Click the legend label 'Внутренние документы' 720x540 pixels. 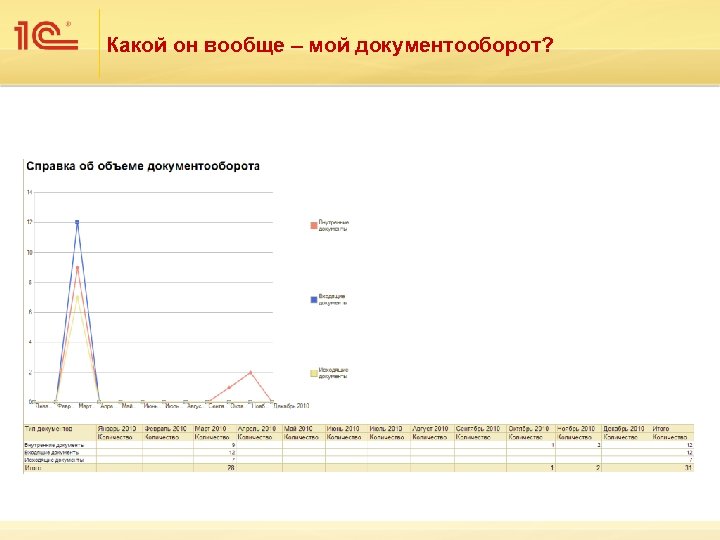[x=333, y=225]
